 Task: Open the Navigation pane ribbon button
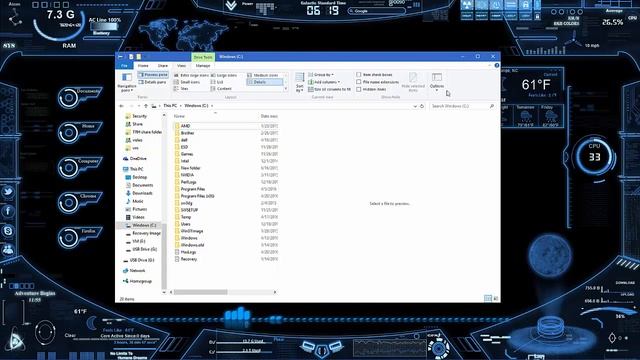pyautogui.click(x=127, y=82)
